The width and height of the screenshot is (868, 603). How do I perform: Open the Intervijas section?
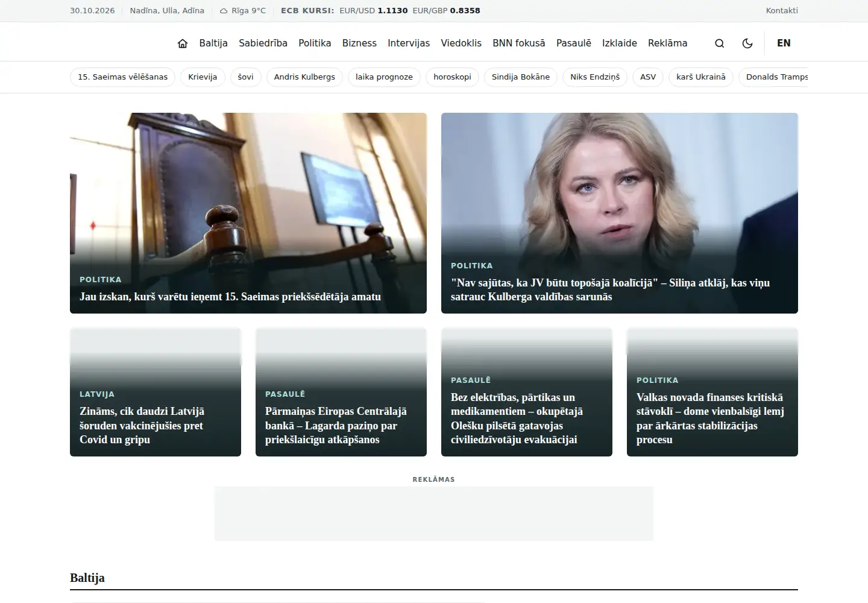[x=409, y=43]
